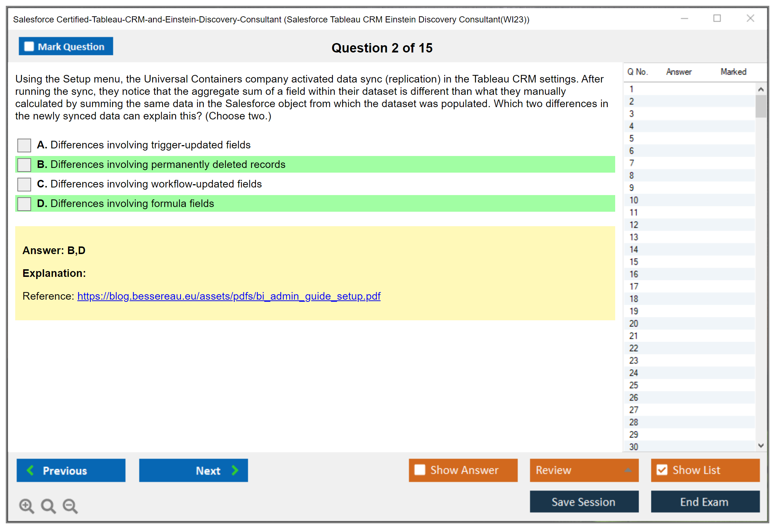Toggle the Show Answer checkbox
The width and height of the screenshot is (778, 532).
tap(420, 470)
